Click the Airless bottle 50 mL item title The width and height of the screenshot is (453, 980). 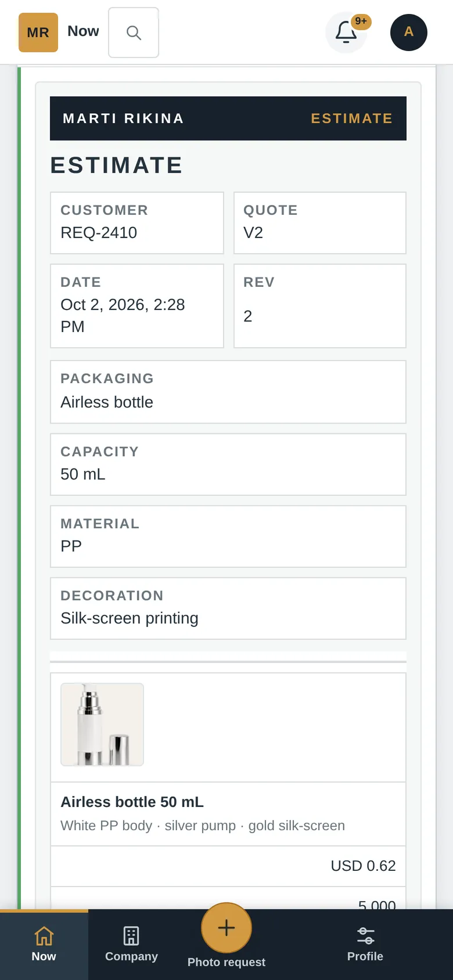point(132,802)
